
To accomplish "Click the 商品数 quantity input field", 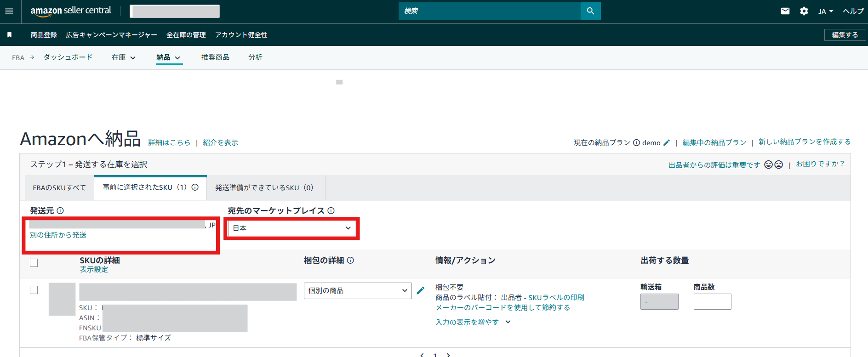I will click(712, 301).
